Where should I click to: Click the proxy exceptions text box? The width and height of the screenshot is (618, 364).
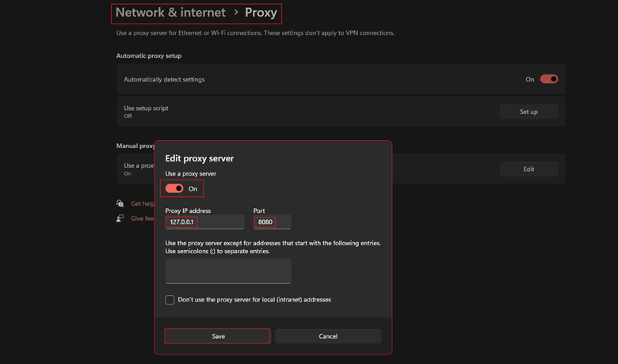pyautogui.click(x=228, y=271)
